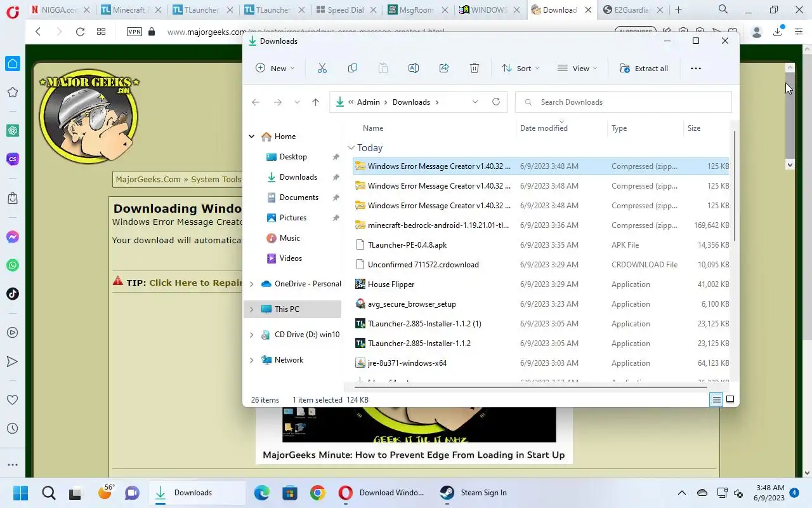
Task: Switch to large thumbnails view icon
Action: pos(730,399)
